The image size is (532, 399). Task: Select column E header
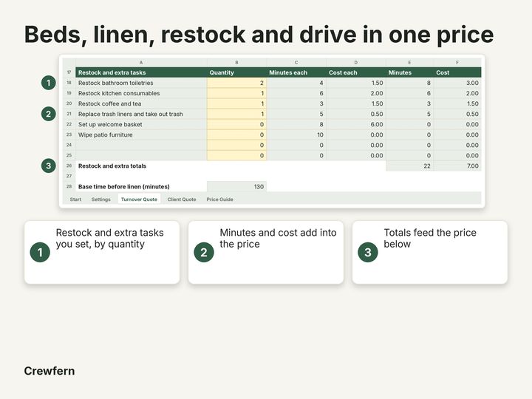[x=409, y=62]
